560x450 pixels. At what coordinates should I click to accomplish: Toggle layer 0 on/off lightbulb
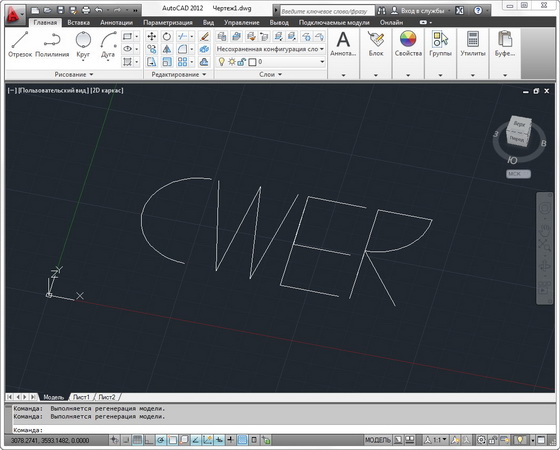(x=222, y=62)
